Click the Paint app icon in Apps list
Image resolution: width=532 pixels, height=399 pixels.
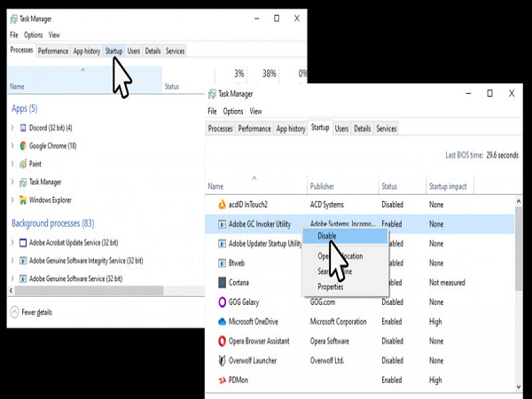23,164
